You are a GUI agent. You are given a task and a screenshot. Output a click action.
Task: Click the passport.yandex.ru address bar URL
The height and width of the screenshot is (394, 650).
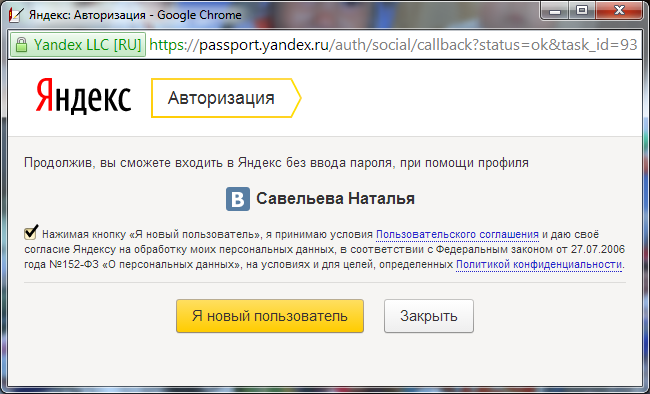(393, 45)
